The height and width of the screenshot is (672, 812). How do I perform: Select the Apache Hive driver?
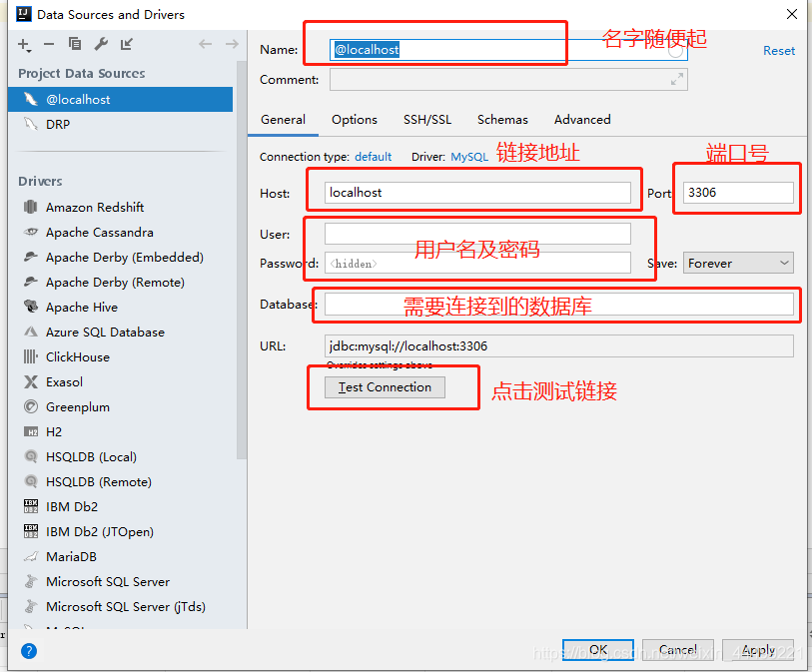click(x=82, y=307)
